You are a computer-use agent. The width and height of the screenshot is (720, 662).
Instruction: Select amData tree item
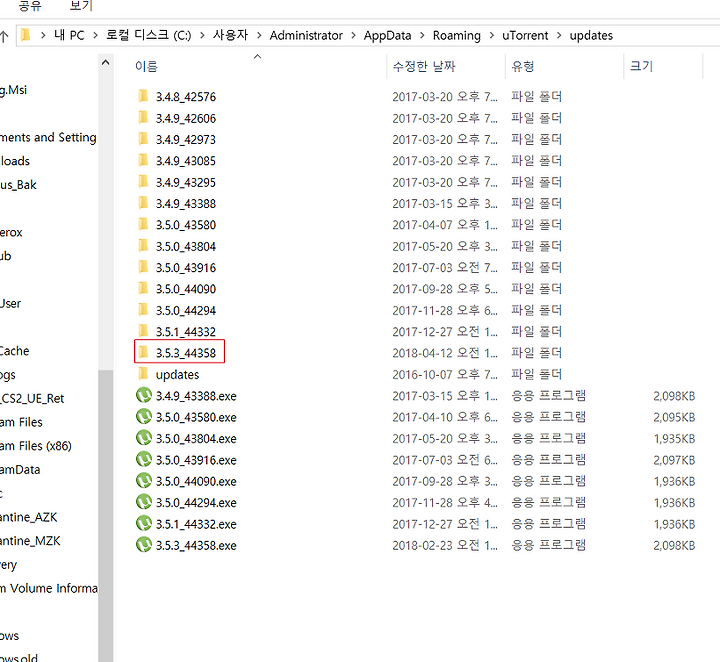pyautogui.click(x=20, y=470)
